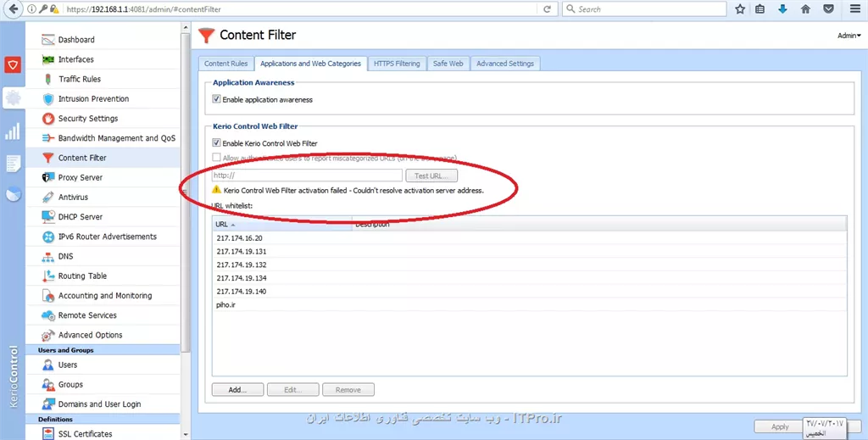Open IPv6 Router Advertisements icon
This screenshot has width=868, height=440.
click(x=48, y=237)
